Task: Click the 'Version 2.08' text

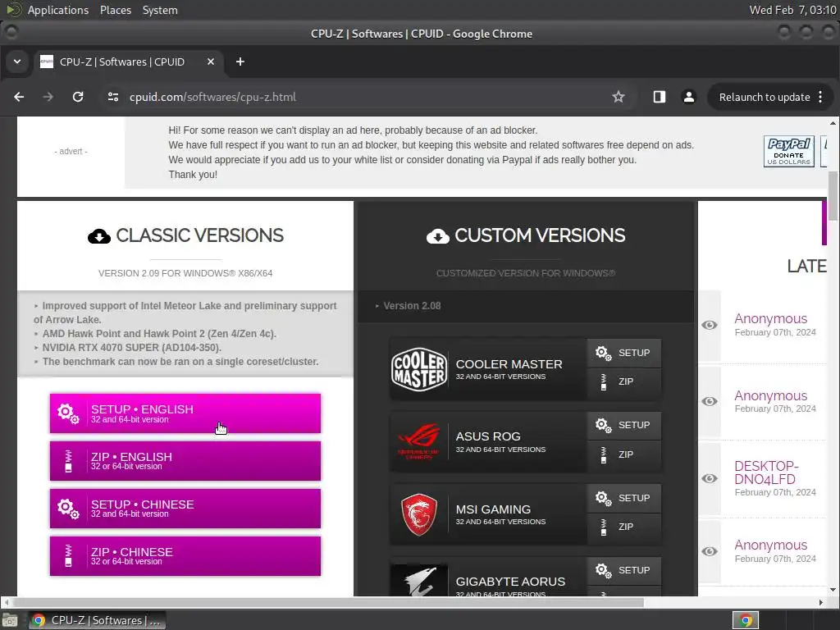Action: pos(412,306)
